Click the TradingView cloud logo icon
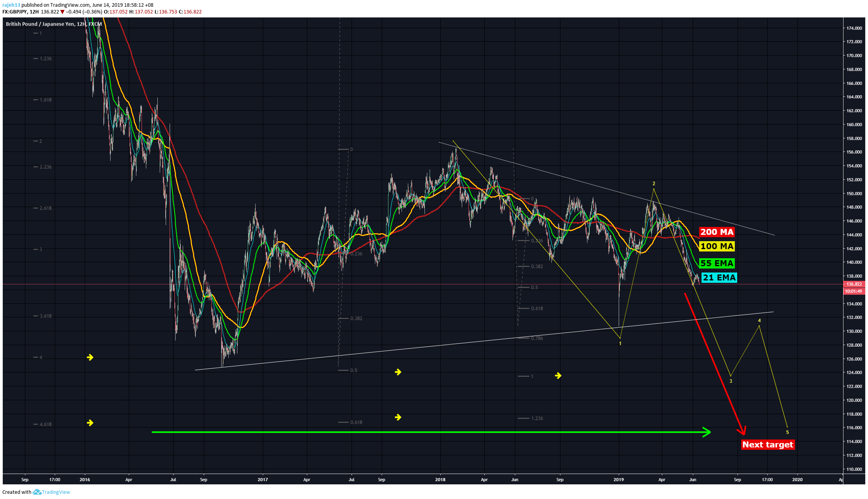 point(37,492)
